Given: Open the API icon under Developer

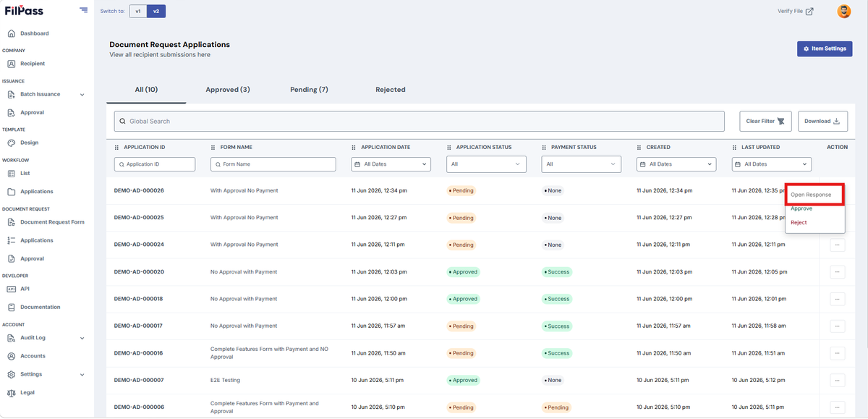Looking at the screenshot, I should pos(11,289).
